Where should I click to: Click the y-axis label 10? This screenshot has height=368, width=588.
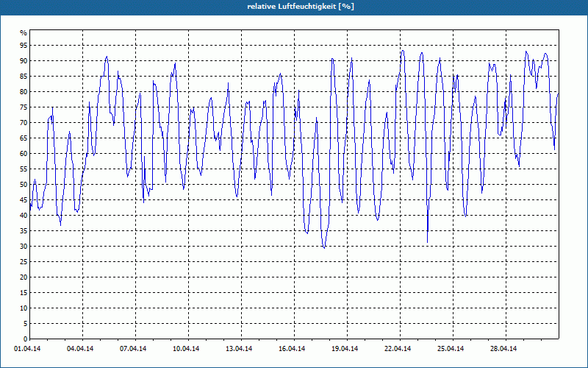click(x=24, y=308)
